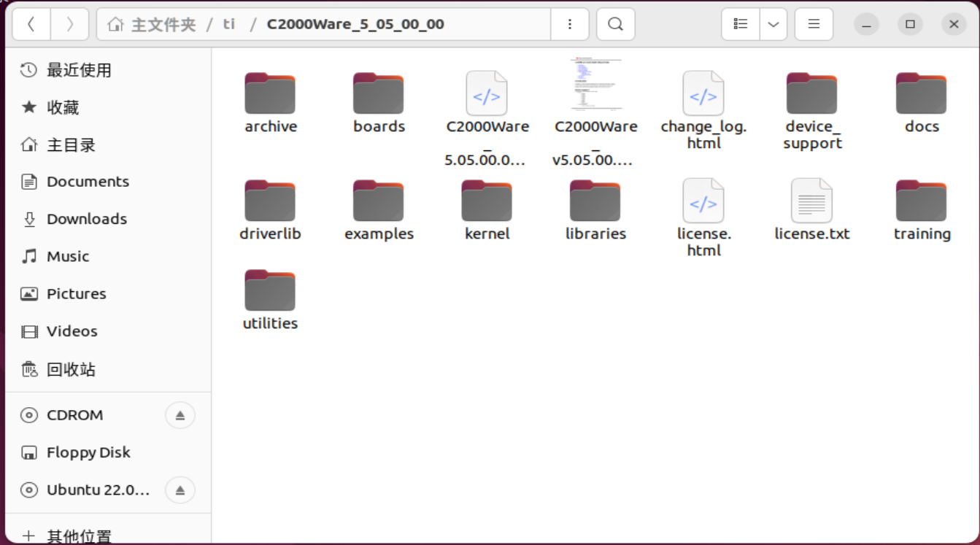Open 回收站 trash in the sidebar

tap(108, 368)
